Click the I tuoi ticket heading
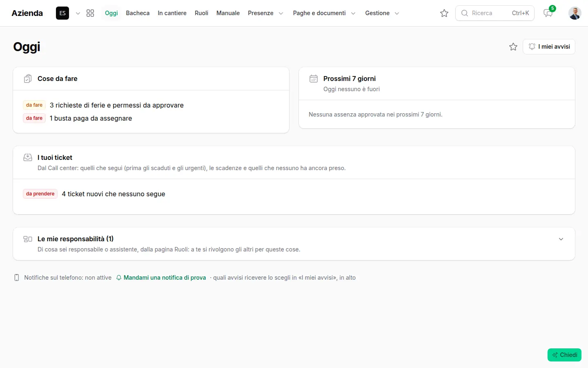This screenshot has height=368, width=588. pos(55,157)
